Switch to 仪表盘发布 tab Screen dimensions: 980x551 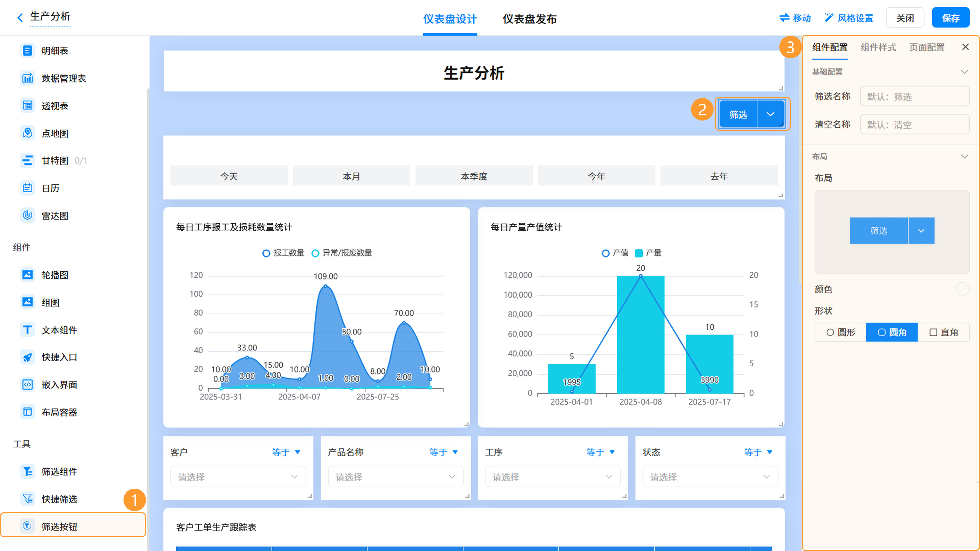point(530,19)
